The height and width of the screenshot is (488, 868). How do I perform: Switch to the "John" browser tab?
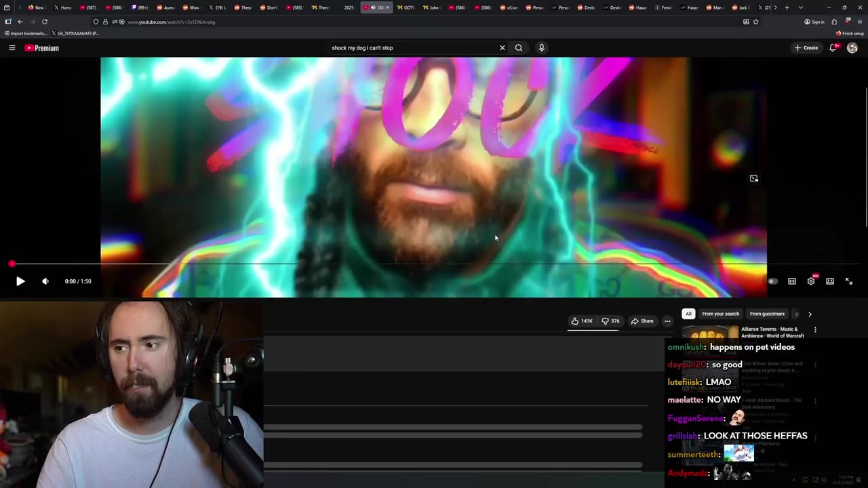pyautogui.click(x=432, y=7)
